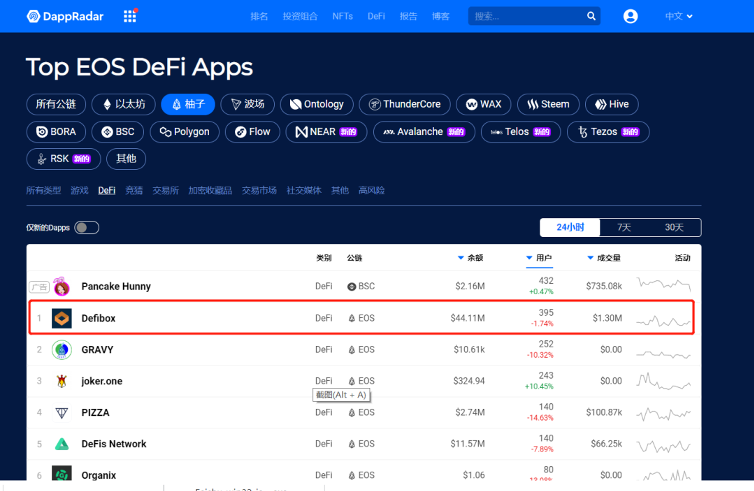Filter by Telos chain
This screenshot has width=754, height=491.
[521, 132]
